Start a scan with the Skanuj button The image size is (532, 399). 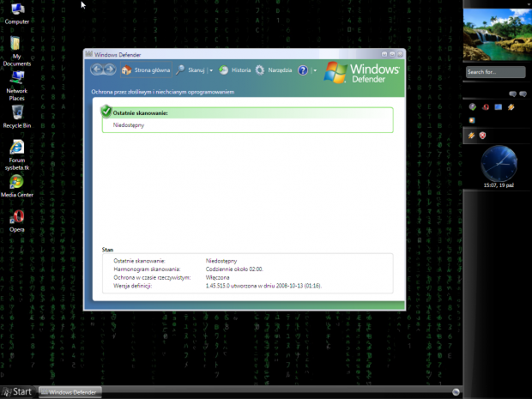click(x=191, y=70)
